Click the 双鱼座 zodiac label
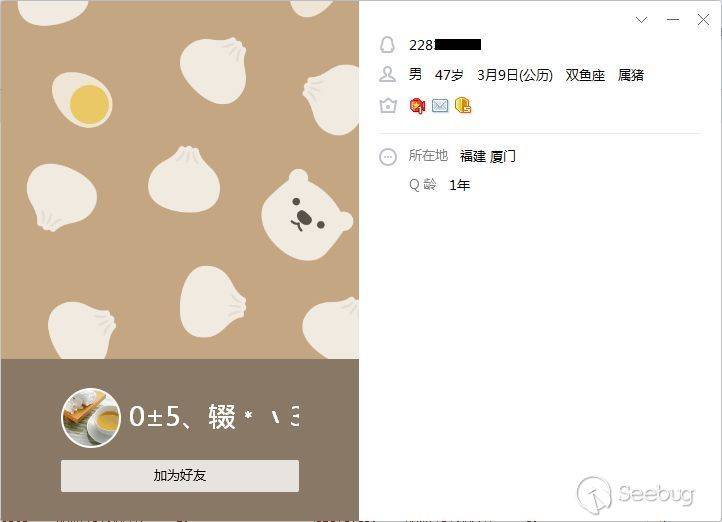This screenshot has width=722, height=522. (585, 75)
